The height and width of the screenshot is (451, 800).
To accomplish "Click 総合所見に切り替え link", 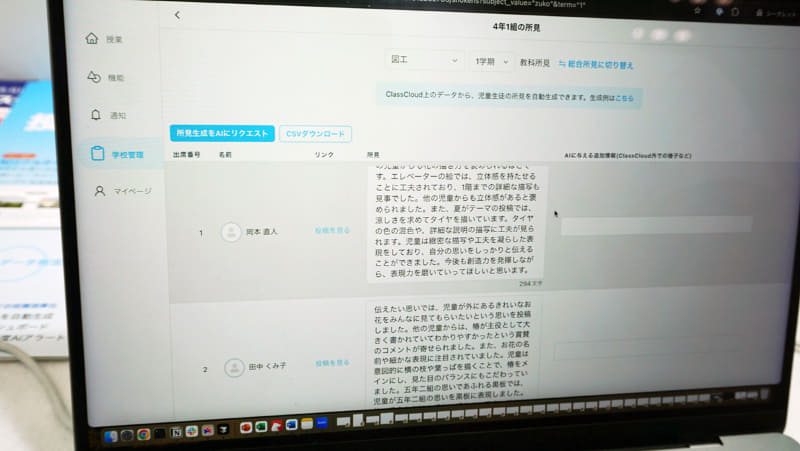I will point(595,64).
